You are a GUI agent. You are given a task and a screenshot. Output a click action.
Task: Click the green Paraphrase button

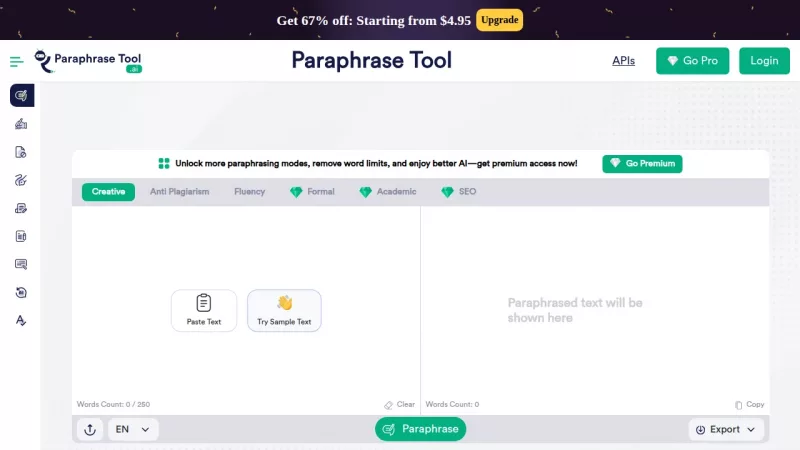(420, 429)
